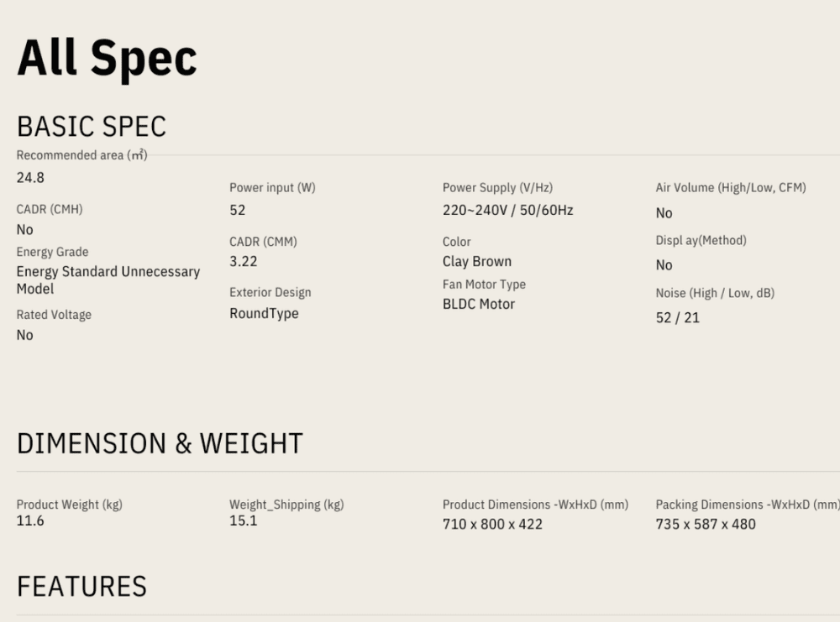This screenshot has width=840, height=622.
Task: Click the FEATURES section heading
Action: coord(81,586)
